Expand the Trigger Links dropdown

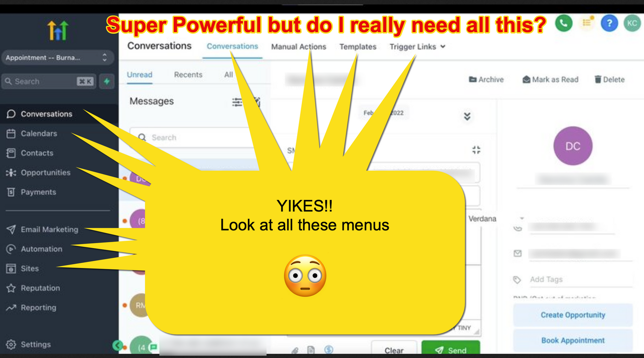pos(418,46)
